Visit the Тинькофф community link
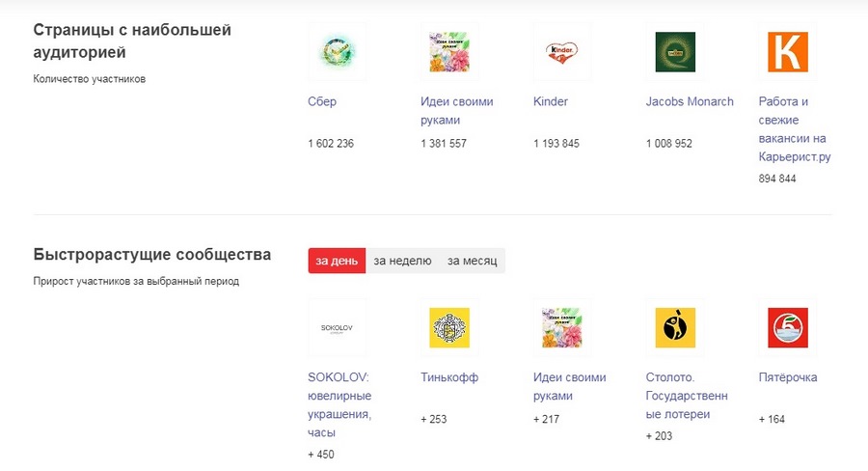This screenshot has height=471, width=868. [448, 377]
